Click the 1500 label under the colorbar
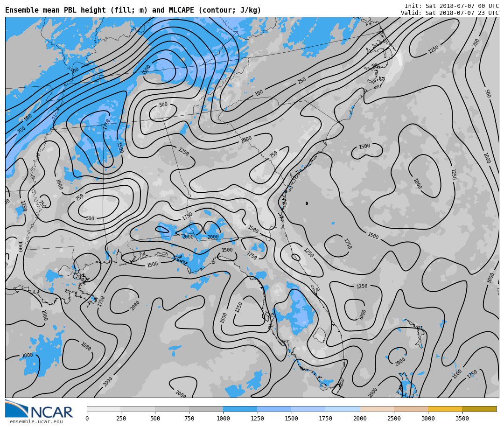 coord(291,419)
